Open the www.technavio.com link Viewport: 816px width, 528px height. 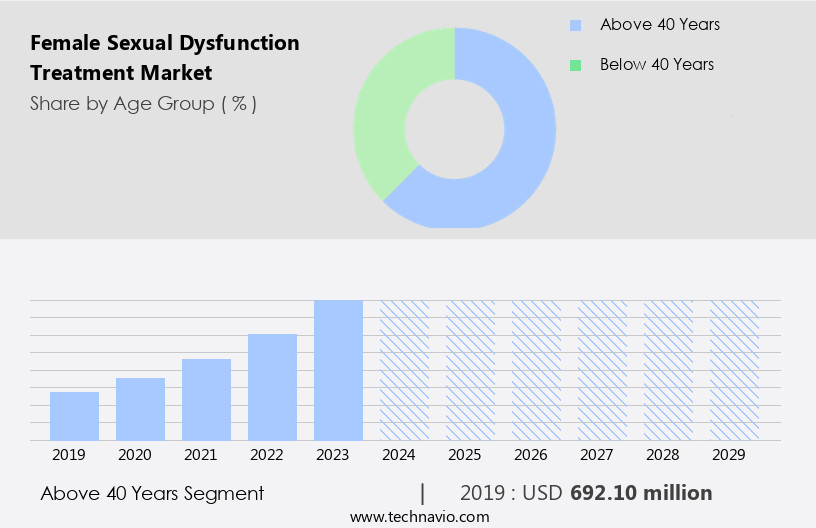[420, 517]
